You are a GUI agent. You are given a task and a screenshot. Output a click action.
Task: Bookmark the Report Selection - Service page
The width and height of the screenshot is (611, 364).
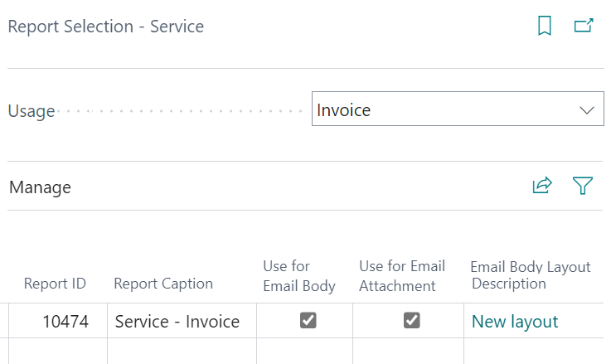tap(545, 27)
